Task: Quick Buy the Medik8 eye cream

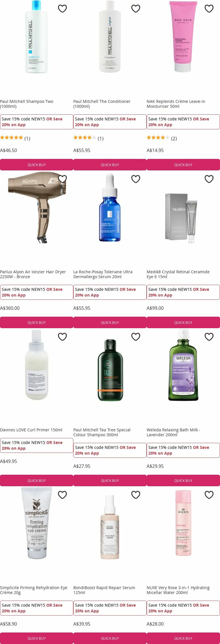Action: click(183, 322)
